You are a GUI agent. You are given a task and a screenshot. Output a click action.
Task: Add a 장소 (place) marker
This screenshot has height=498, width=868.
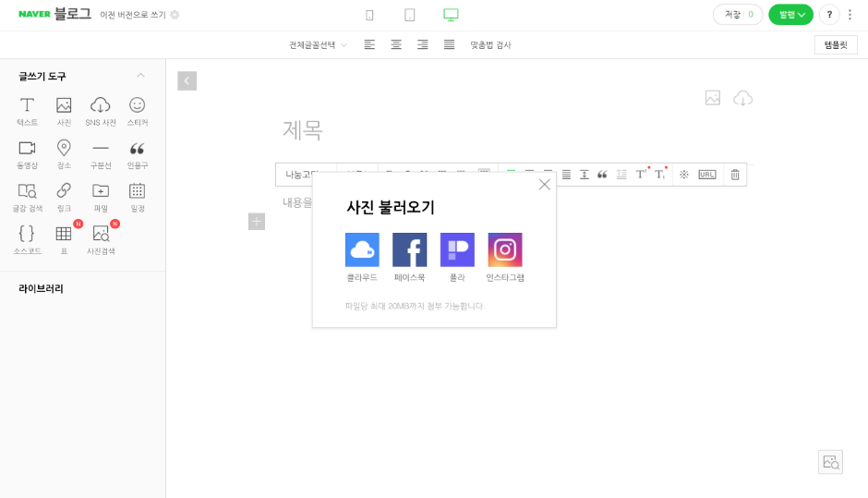(64, 154)
